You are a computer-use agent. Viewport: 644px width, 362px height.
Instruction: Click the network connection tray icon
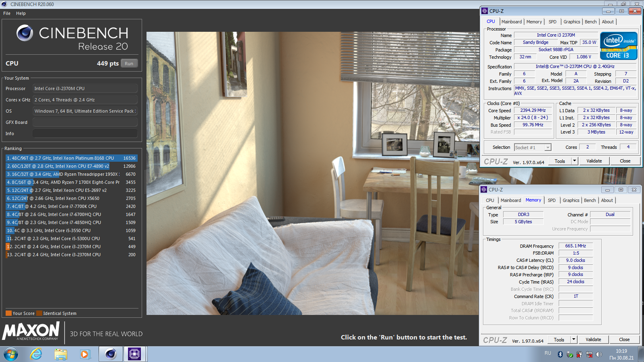[589, 354]
